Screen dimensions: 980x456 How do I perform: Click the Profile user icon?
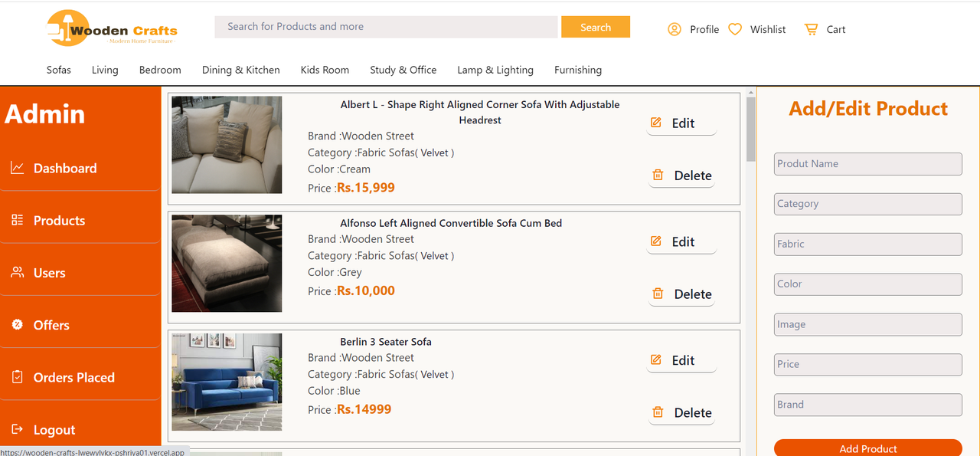[675, 29]
